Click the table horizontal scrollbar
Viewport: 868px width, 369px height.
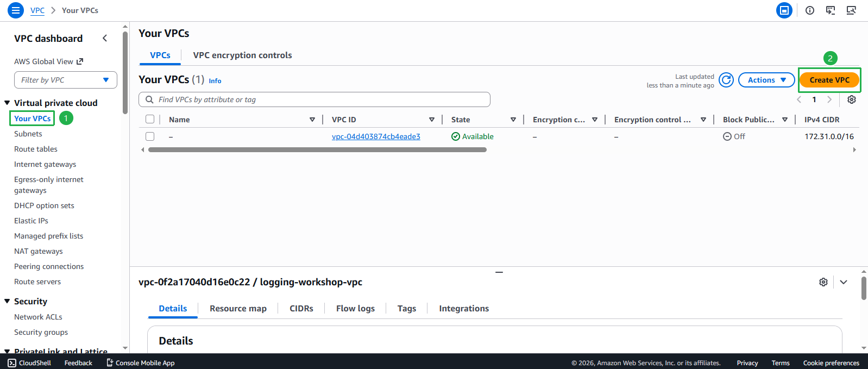click(317, 150)
